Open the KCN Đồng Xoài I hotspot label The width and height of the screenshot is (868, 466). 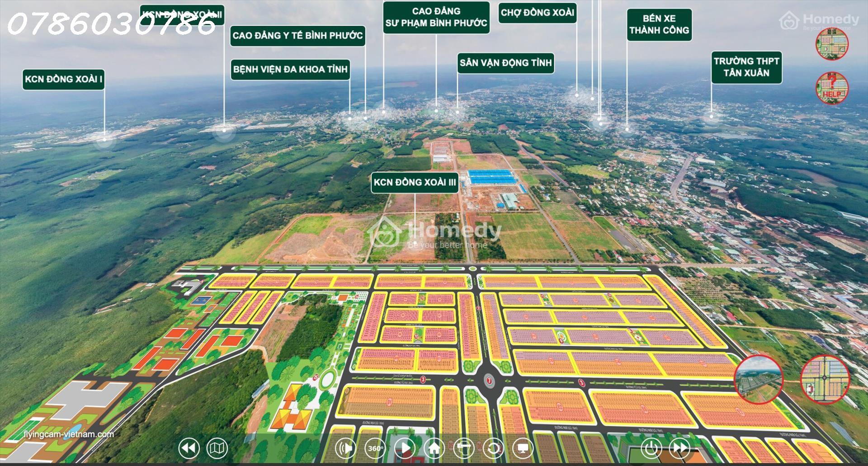[x=63, y=80]
